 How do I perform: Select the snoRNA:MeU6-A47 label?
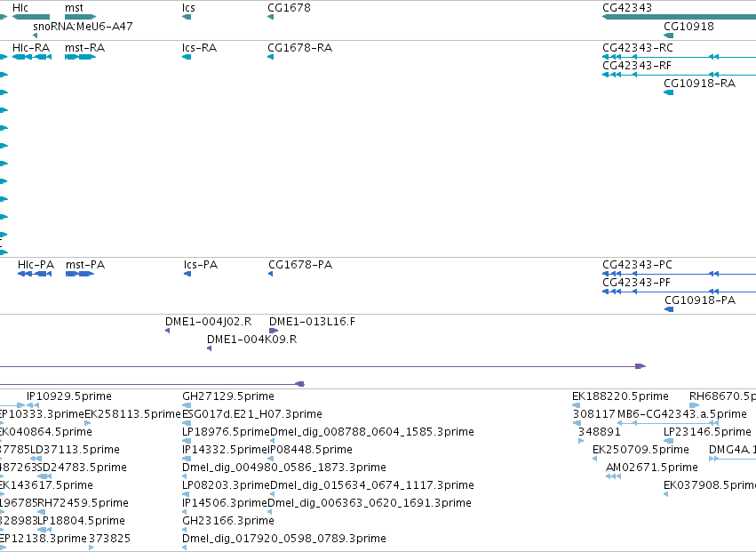click(83, 26)
